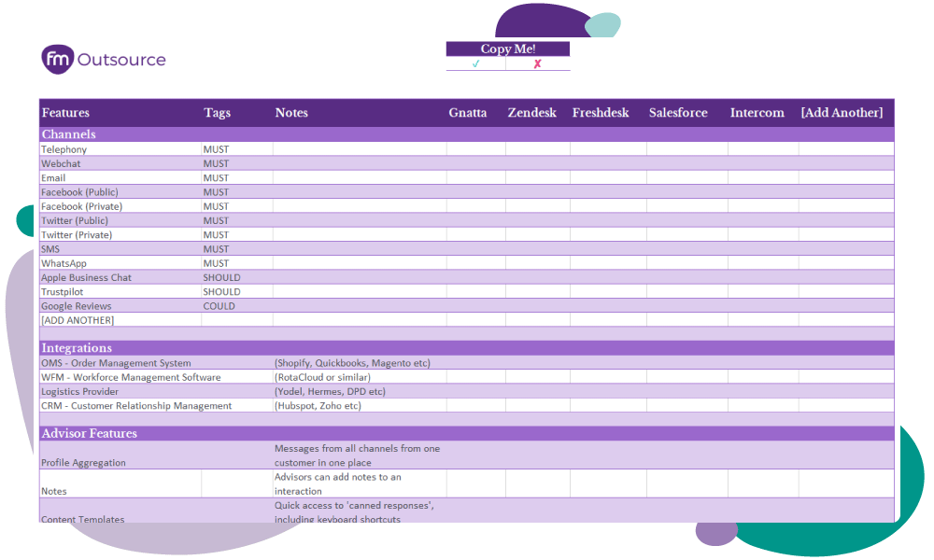
Task: Select the Notes feature row cell
Action: click(120, 483)
